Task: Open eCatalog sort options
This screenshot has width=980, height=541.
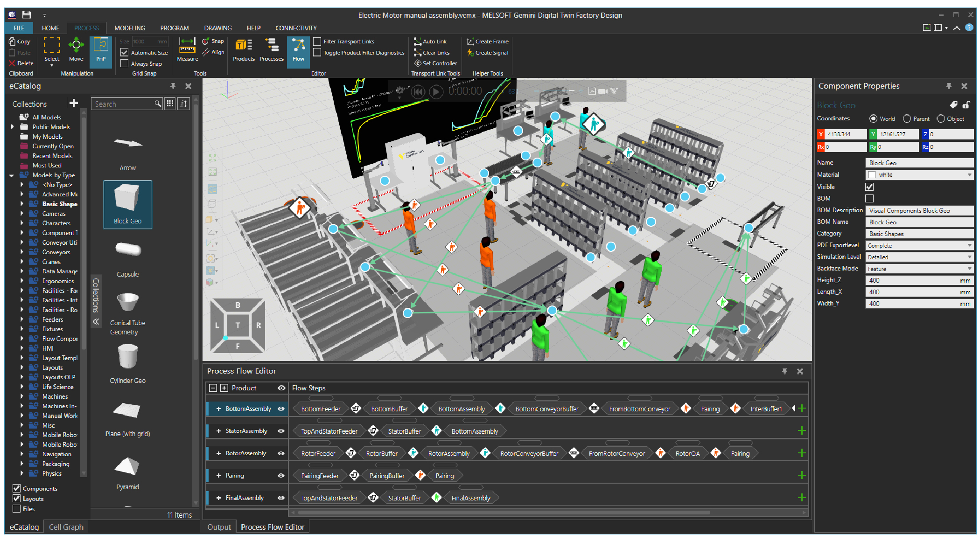Action: coord(183,104)
